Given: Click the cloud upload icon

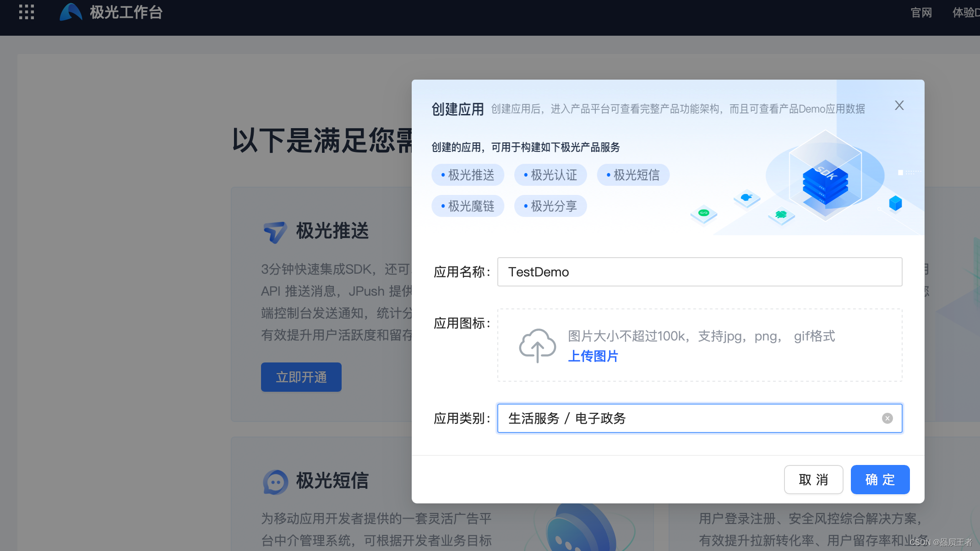Looking at the screenshot, I should pos(537,346).
